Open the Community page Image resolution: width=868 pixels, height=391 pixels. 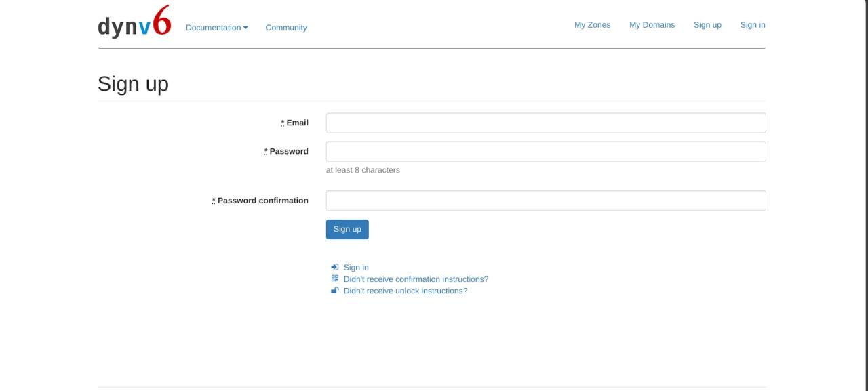(x=286, y=28)
